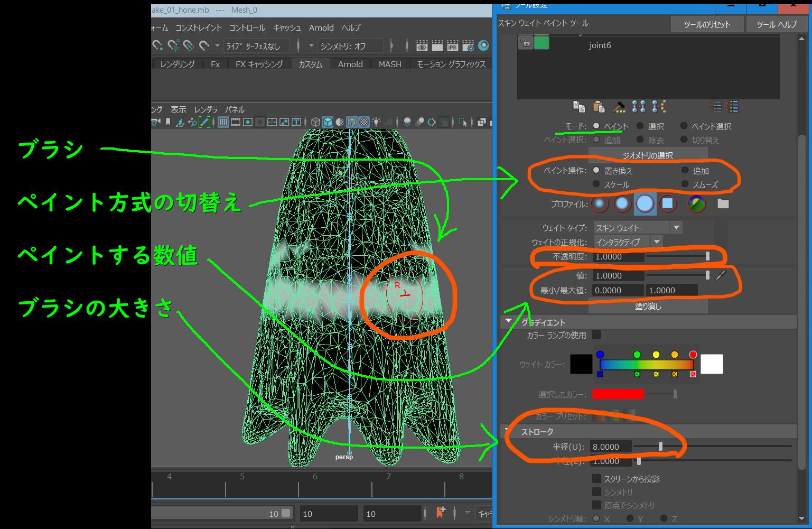Toggle wireframe on shaded icon

352,122
